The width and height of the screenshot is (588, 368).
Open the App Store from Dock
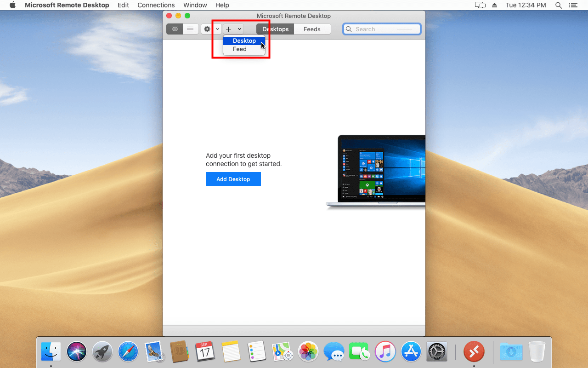[x=411, y=352]
